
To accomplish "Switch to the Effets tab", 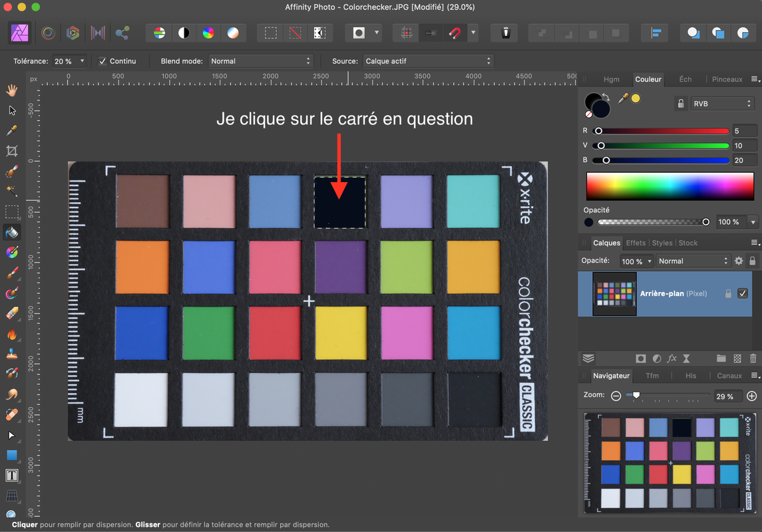I will coord(636,243).
